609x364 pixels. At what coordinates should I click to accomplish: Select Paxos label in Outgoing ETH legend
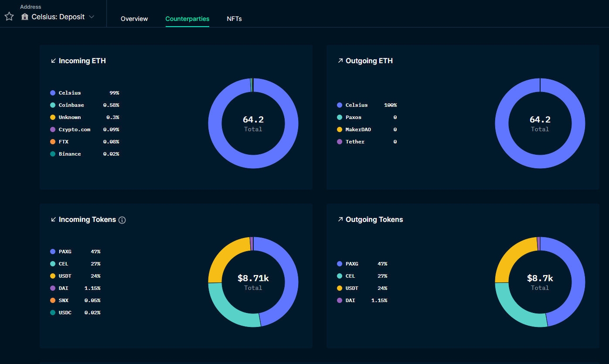[354, 117]
